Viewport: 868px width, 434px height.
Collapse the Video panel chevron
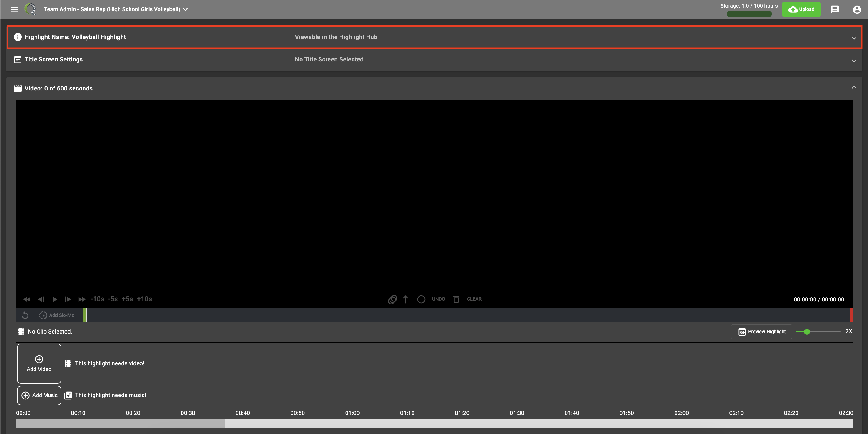854,87
